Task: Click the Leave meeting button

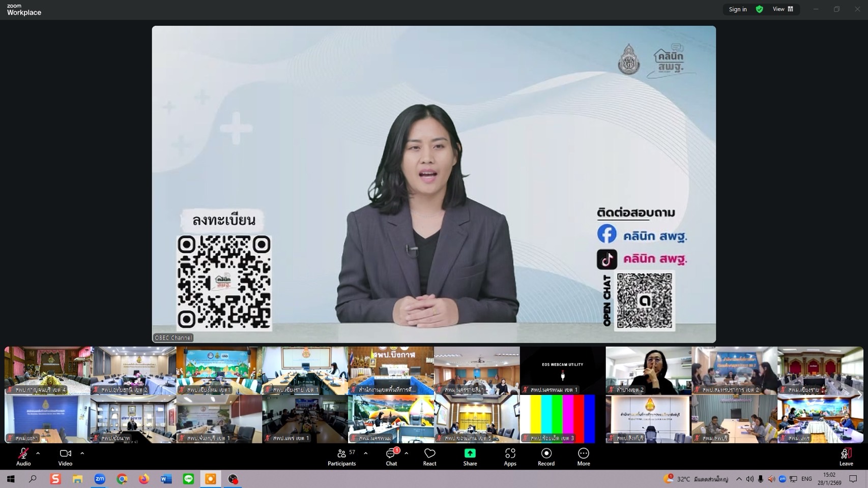Action: (x=846, y=456)
